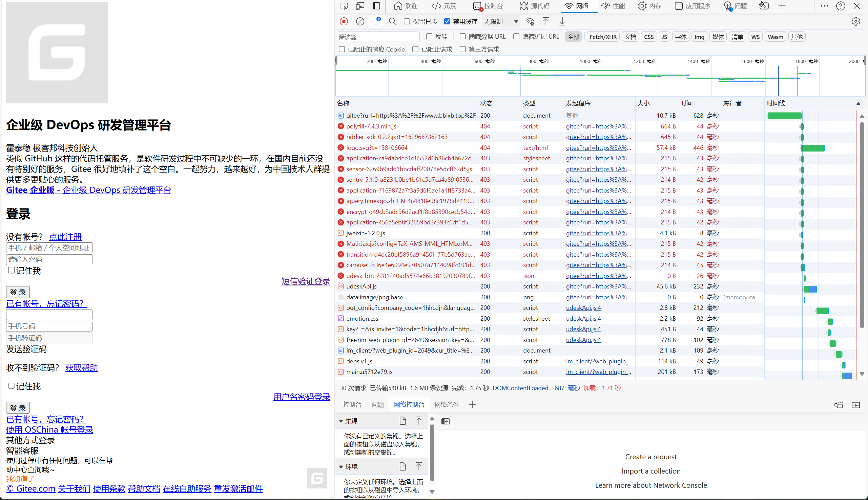The width and height of the screenshot is (868, 500).
Task: Enable the 保留日志 checkbox
Action: (x=407, y=21)
